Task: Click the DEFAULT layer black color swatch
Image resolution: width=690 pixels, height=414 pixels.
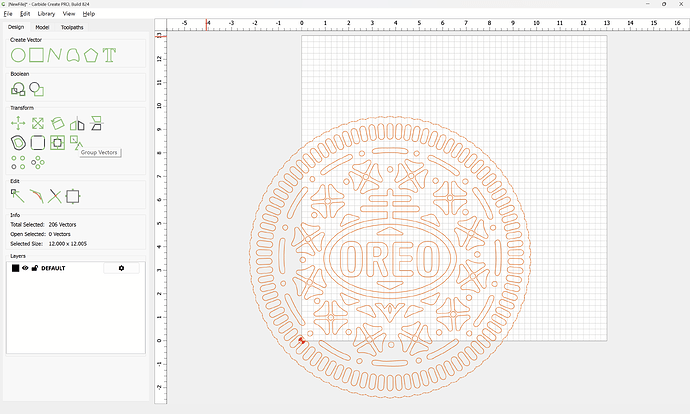Action: tap(16, 268)
